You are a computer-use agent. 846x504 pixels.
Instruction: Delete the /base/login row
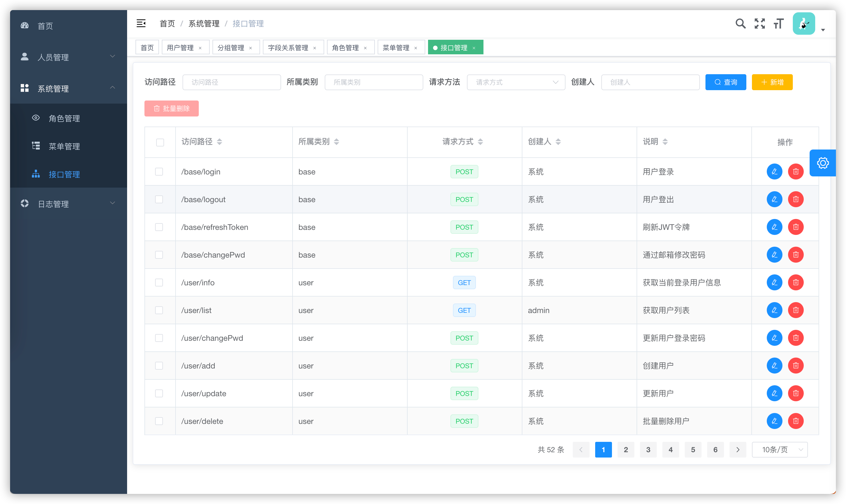pyautogui.click(x=795, y=172)
